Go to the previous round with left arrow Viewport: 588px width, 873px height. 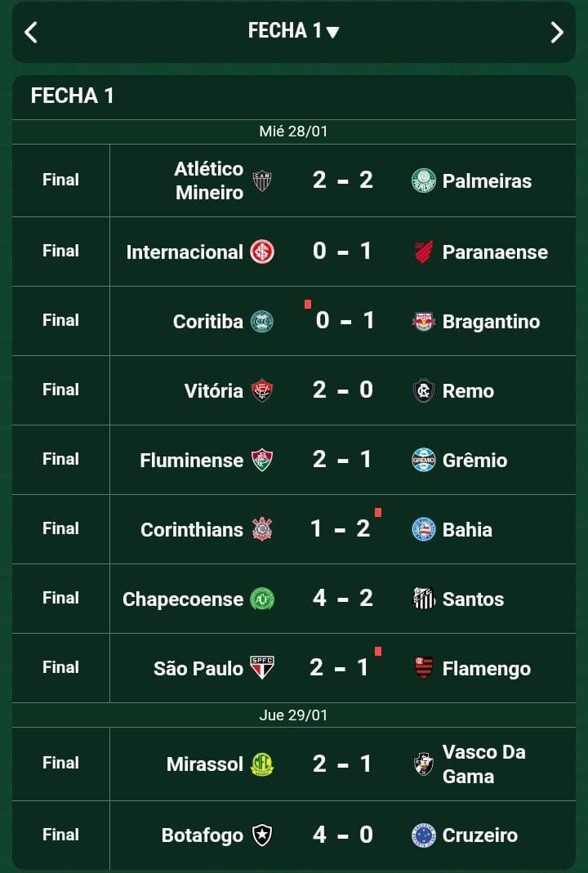coord(31,32)
